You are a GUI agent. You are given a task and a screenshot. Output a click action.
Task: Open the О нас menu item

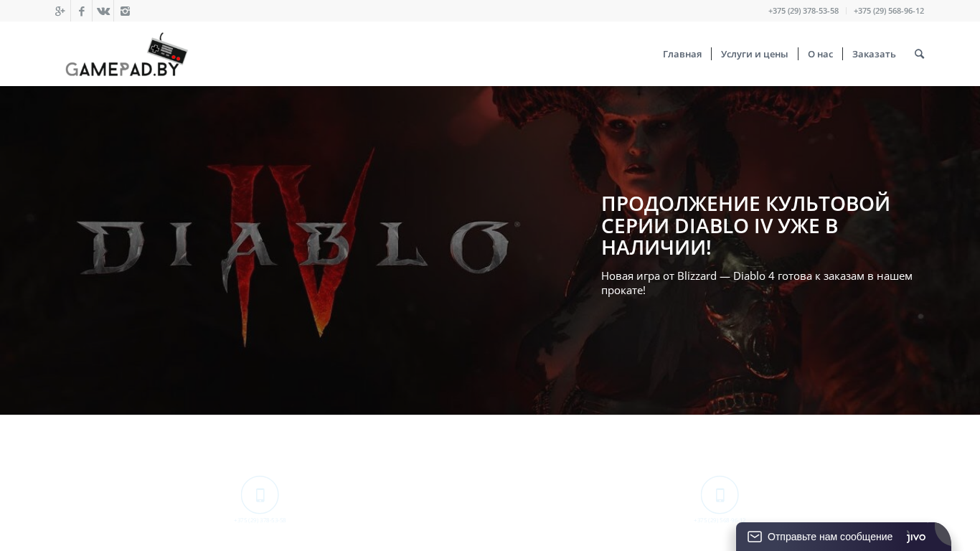coord(820,54)
